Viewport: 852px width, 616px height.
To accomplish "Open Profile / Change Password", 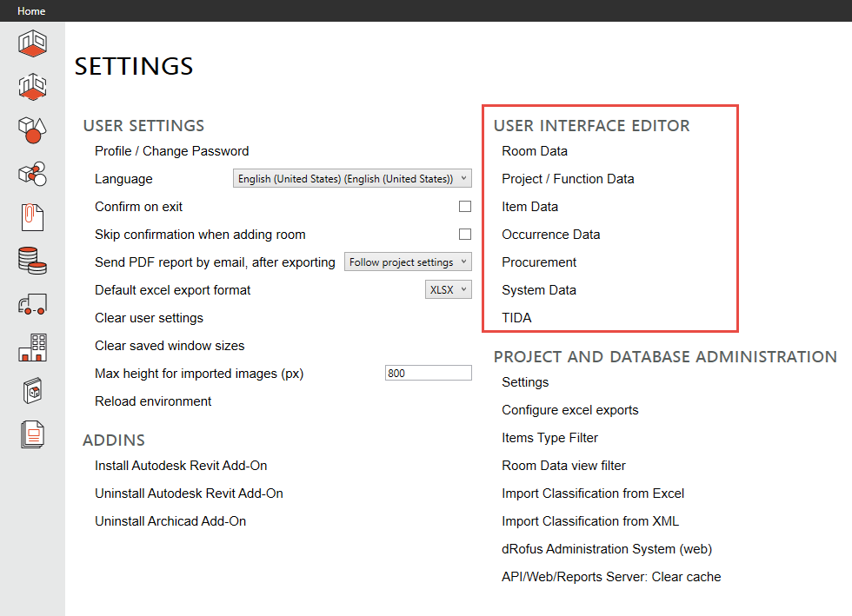I will [171, 150].
